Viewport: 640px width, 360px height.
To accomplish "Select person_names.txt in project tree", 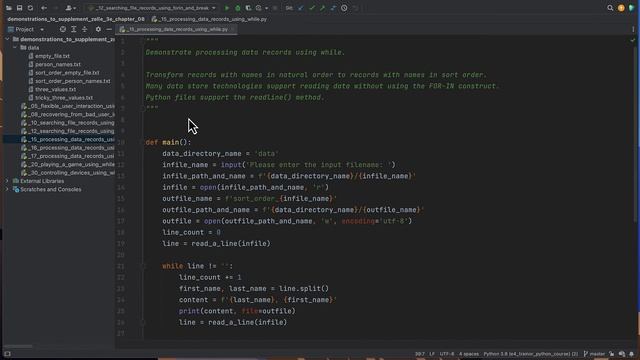I will click(x=58, y=64).
